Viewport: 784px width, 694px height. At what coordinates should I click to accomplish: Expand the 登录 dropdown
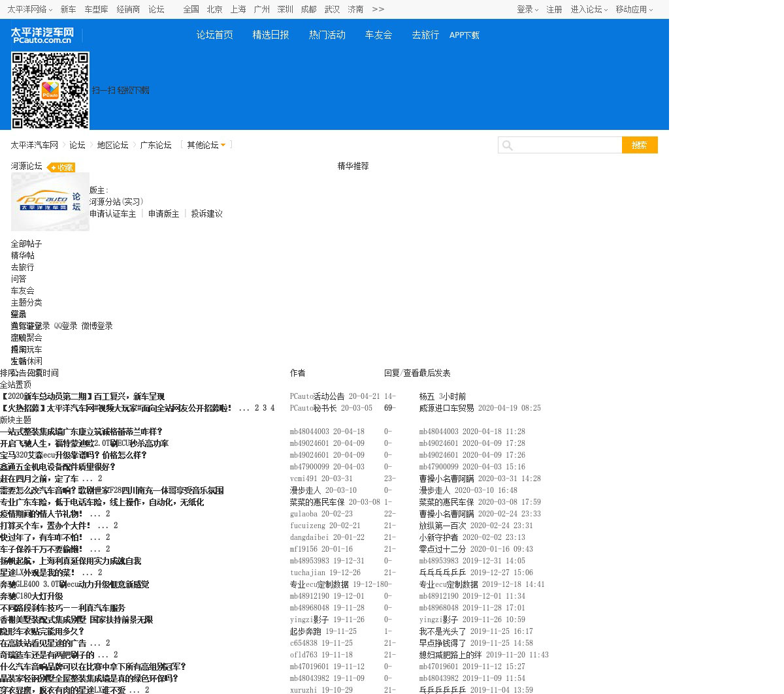pyautogui.click(x=527, y=9)
